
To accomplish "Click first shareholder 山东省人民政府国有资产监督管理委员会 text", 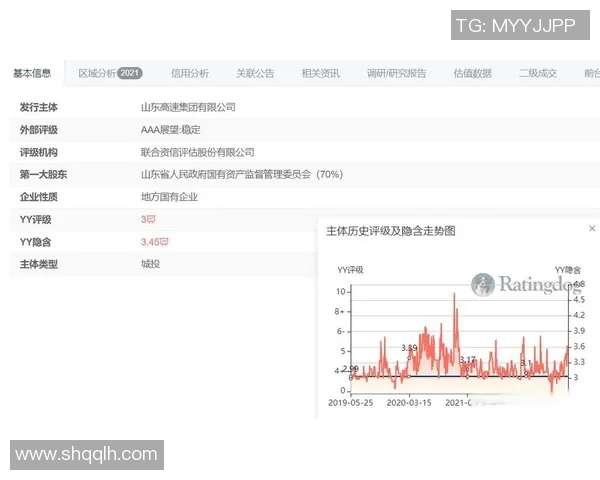I will pos(226,175).
